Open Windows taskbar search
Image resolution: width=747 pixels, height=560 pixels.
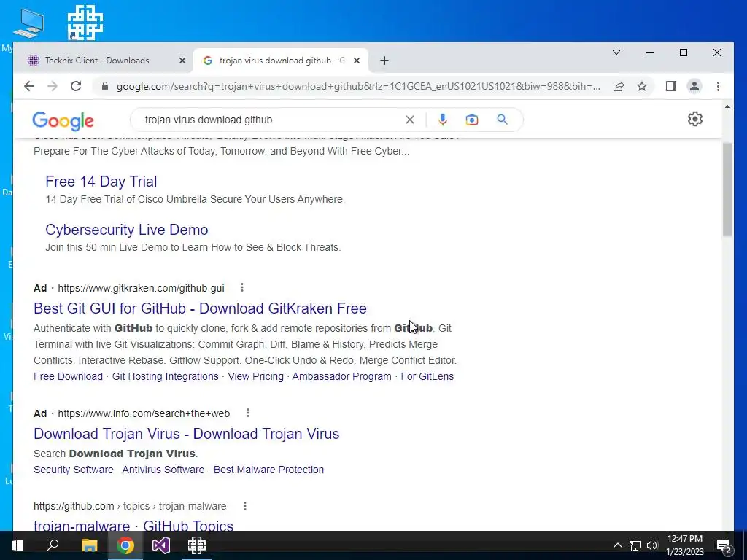pos(53,545)
